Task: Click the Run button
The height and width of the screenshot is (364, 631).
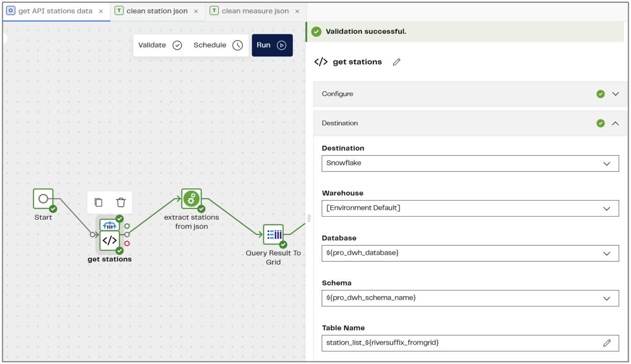Action: pos(271,45)
